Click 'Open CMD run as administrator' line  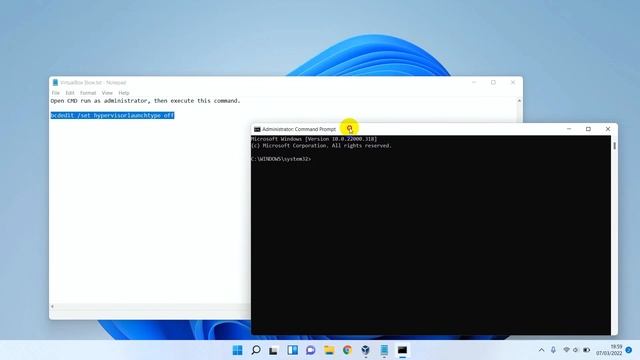point(145,101)
